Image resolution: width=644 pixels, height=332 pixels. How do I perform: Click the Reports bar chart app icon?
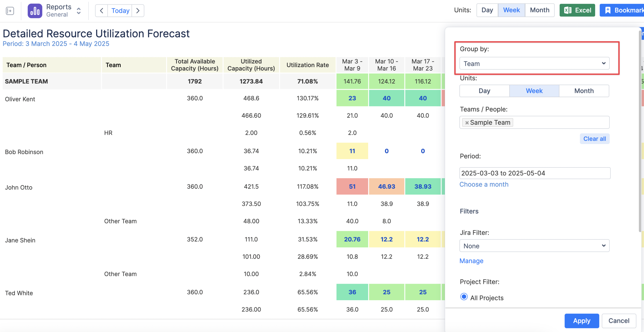[x=35, y=11]
